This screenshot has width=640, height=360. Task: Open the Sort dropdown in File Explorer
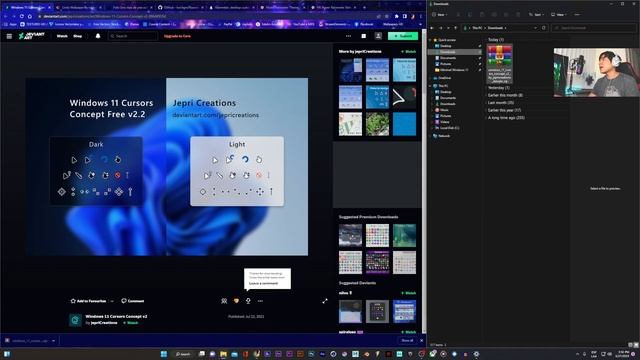pyautogui.click(x=536, y=15)
